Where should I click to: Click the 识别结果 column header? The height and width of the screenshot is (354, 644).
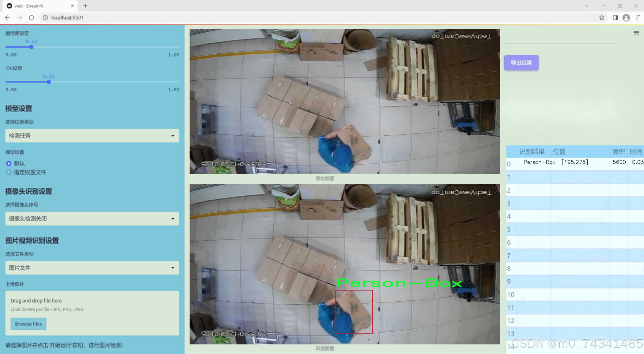(x=531, y=152)
